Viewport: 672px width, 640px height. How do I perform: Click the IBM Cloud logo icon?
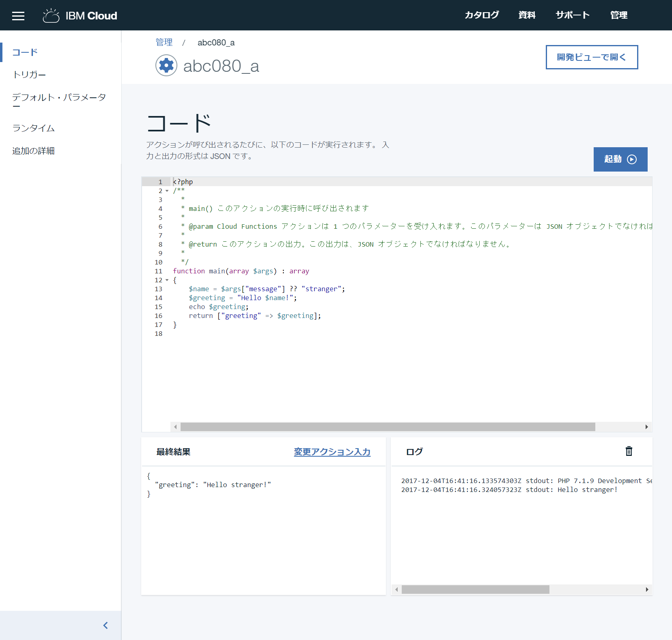pos(51,15)
